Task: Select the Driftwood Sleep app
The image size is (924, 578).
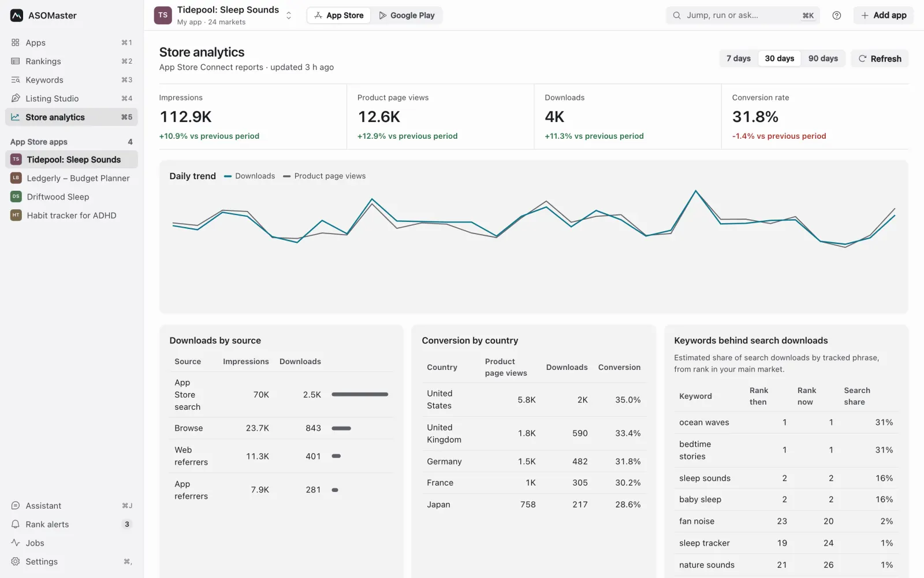Action: pyautogui.click(x=72, y=197)
